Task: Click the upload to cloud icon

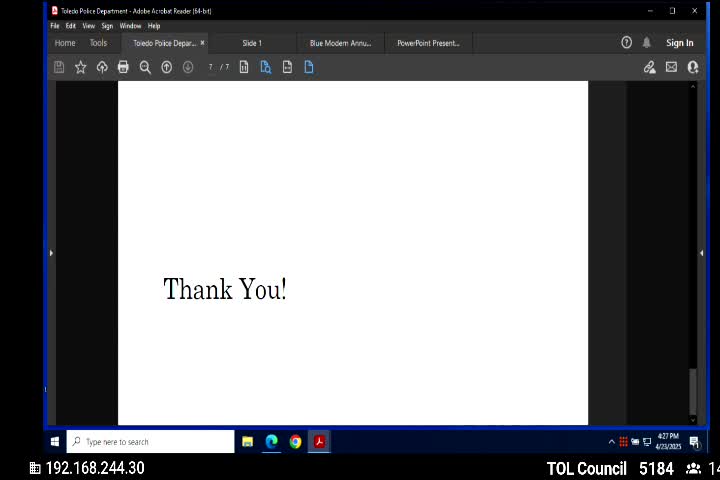Action: click(x=102, y=67)
